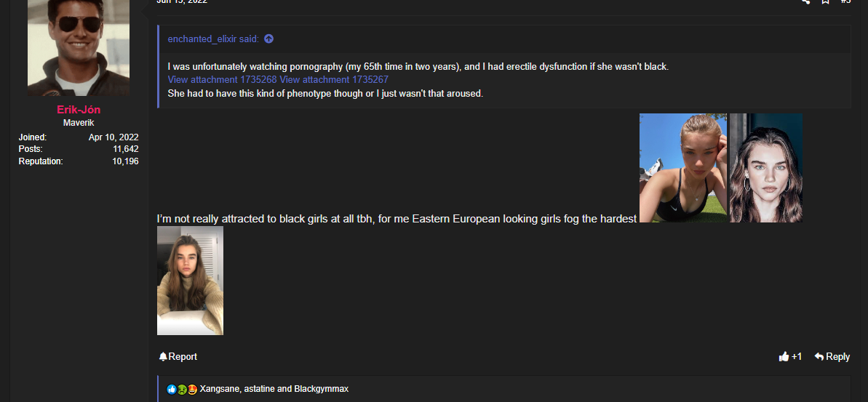Click the bell icon next to Report
This screenshot has width=868, height=402.
163,357
